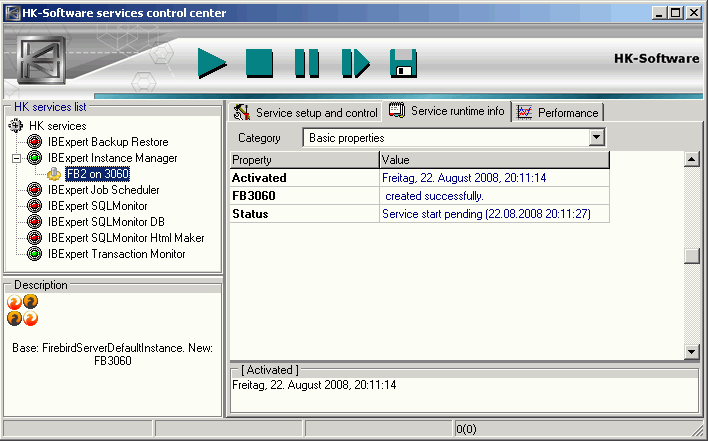Image resolution: width=708 pixels, height=441 pixels.
Task: Select IBExpert SQLMonitor DB service
Action: tap(106, 222)
